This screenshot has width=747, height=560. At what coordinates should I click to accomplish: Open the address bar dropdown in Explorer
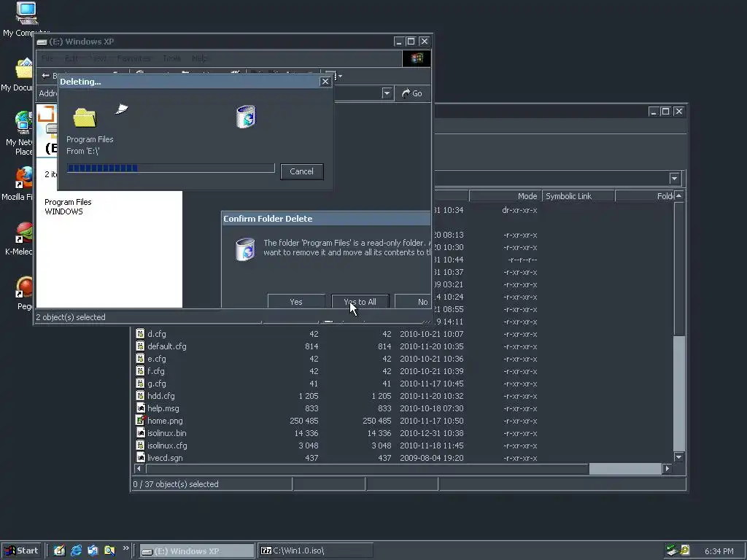[387, 93]
